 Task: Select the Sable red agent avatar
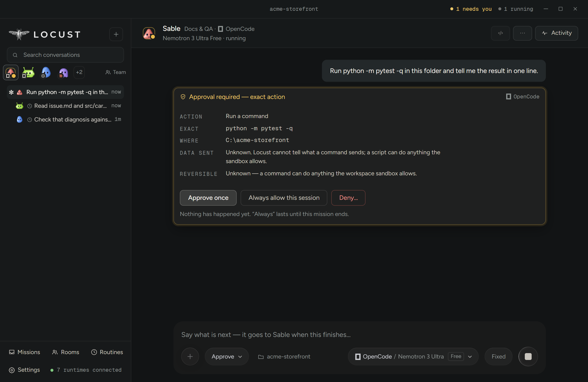pyautogui.click(x=11, y=72)
